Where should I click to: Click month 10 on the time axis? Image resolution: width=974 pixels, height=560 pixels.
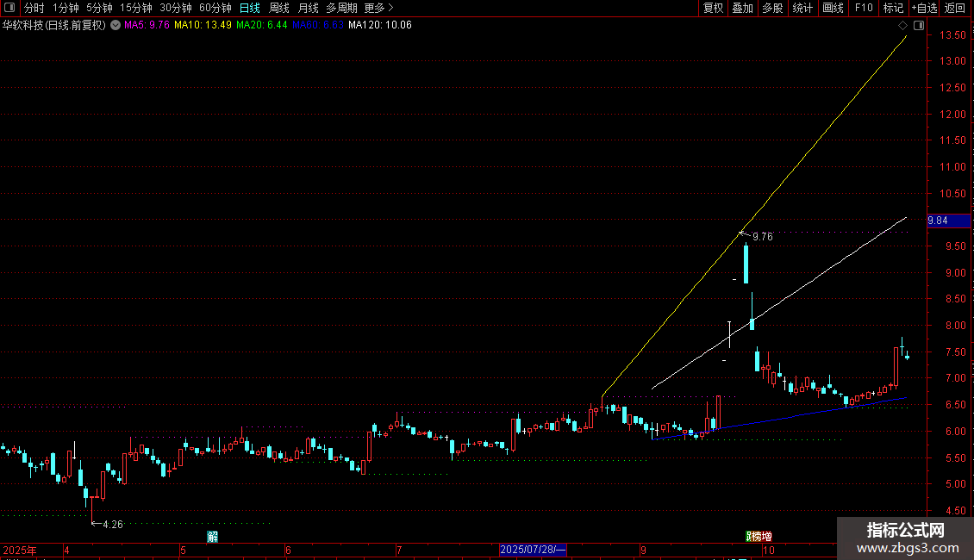coord(769,550)
